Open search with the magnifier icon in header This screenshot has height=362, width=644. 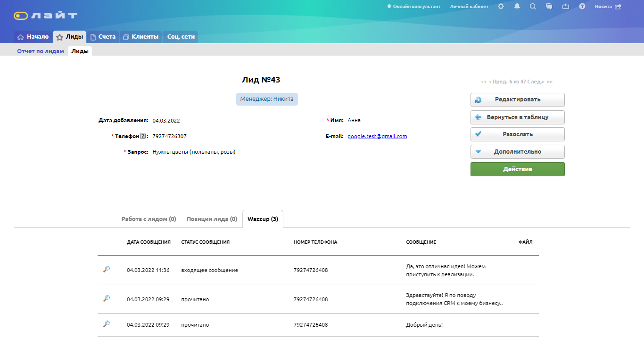[533, 7]
